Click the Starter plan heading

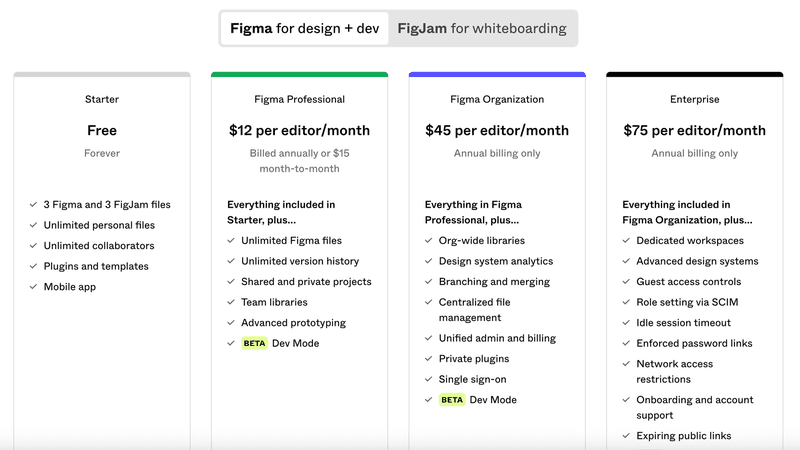coord(102,100)
